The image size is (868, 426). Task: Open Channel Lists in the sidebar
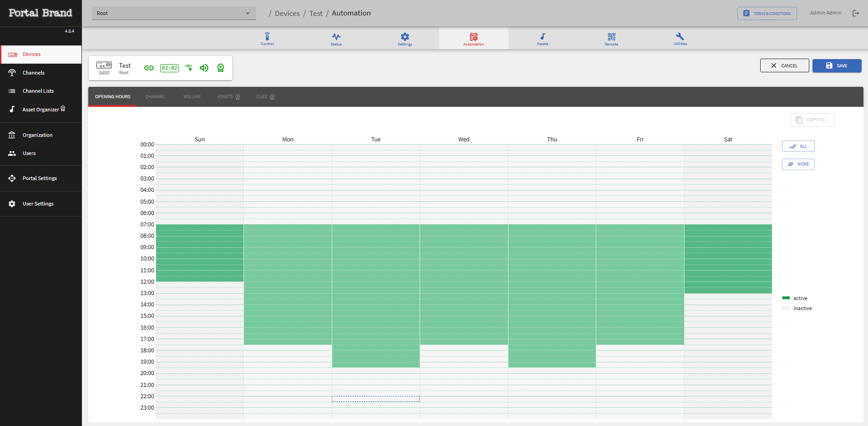(41, 91)
